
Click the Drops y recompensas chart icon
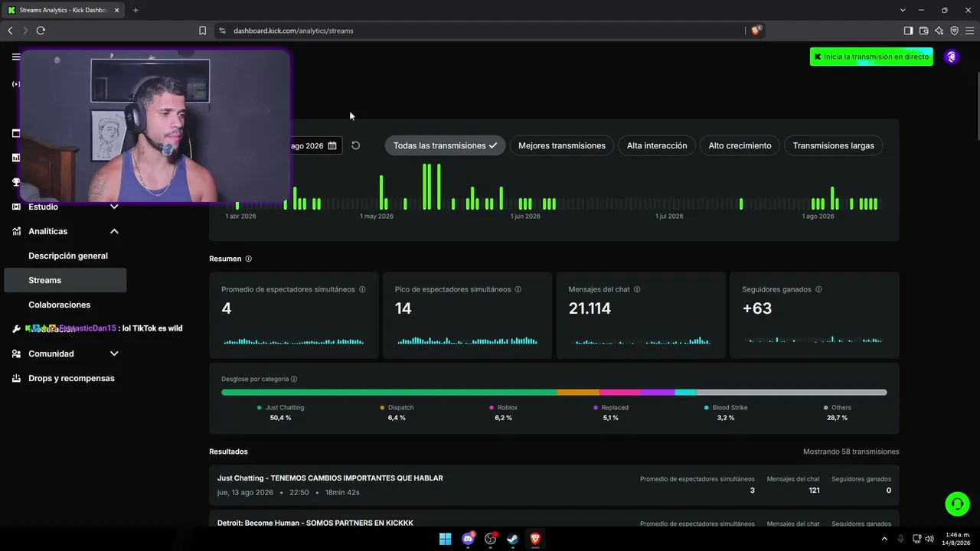(16, 378)
